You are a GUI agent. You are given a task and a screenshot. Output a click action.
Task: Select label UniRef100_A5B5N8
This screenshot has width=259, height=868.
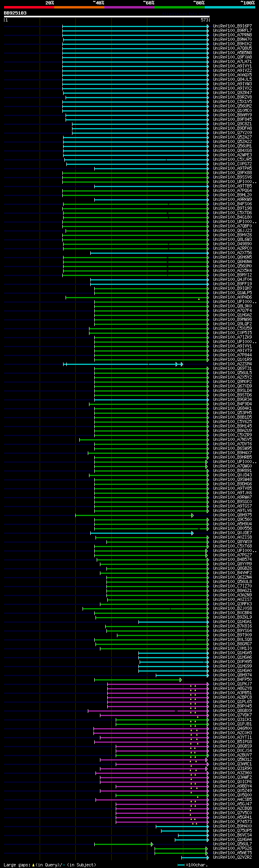pyautogui.click(x=232, y=53)
